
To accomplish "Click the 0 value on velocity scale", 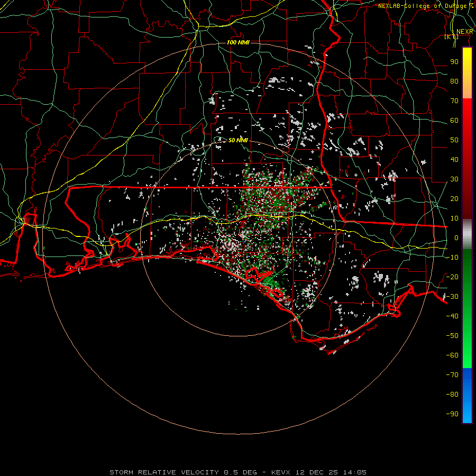I will [456, 237].
